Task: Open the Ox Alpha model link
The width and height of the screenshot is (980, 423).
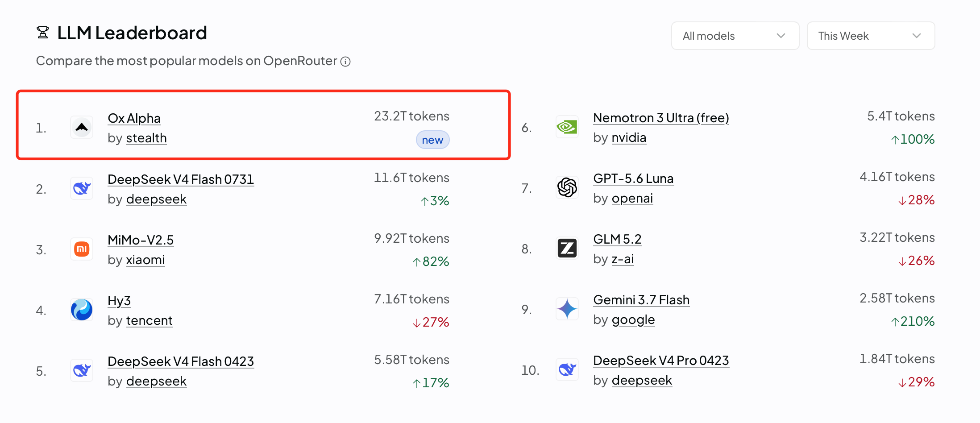Action: pyautogui.click(x=134, y=118)
